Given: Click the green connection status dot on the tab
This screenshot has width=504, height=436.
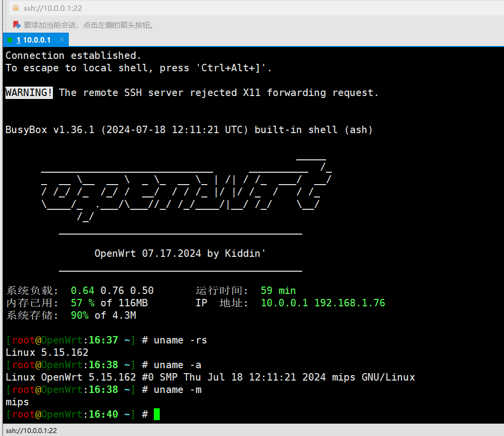Looking at the screenshot, I should [10, 40].
